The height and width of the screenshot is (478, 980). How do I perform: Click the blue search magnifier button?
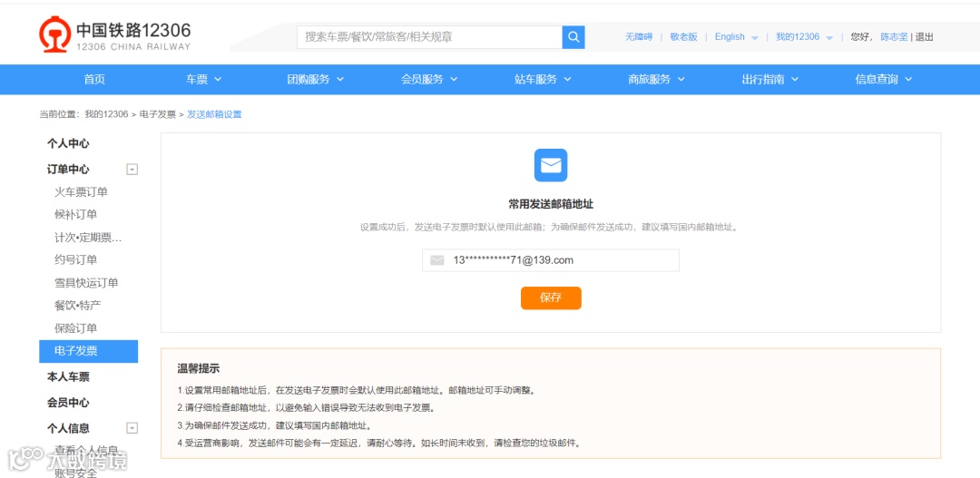pyautogui.click(x=573, y=37)
